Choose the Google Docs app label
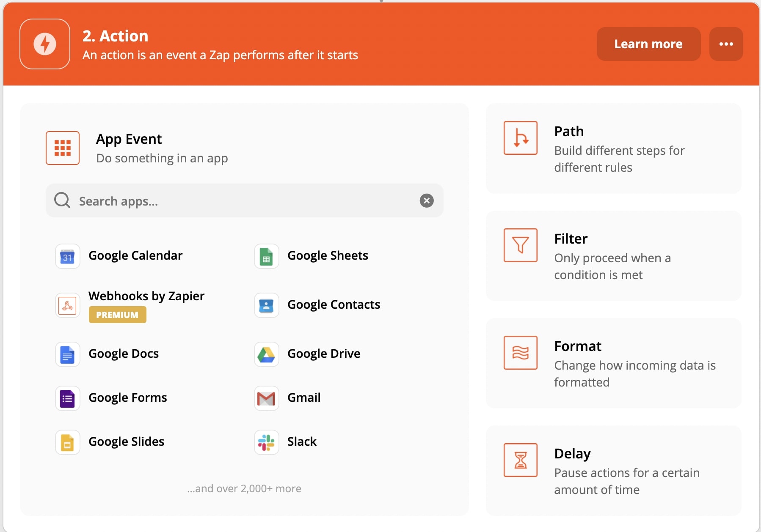 click(x=124, y=354)
